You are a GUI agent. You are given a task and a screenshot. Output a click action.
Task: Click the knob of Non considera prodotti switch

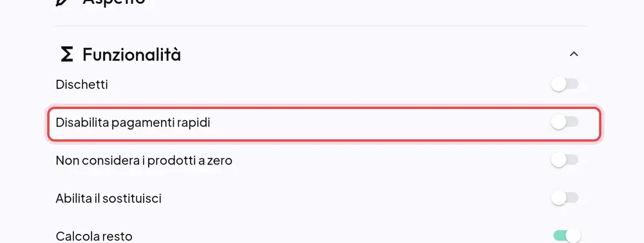pyautogui.click(x=558, y=160)
